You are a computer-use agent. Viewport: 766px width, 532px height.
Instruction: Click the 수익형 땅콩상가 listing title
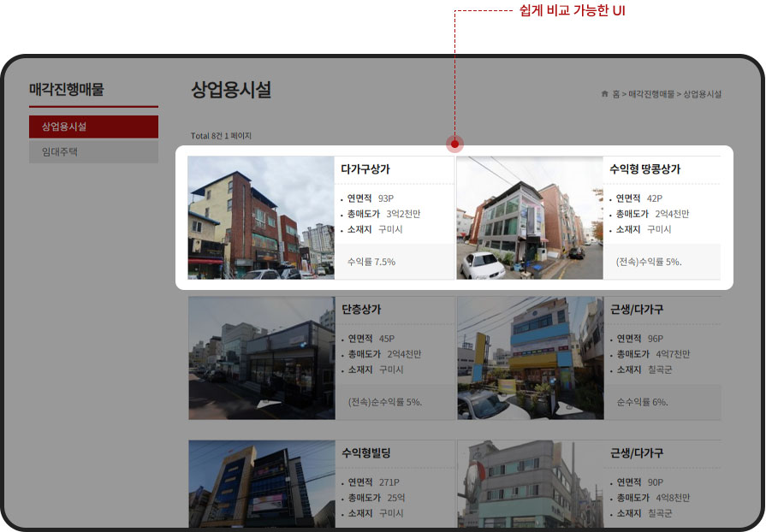click(x=644, y=169)
